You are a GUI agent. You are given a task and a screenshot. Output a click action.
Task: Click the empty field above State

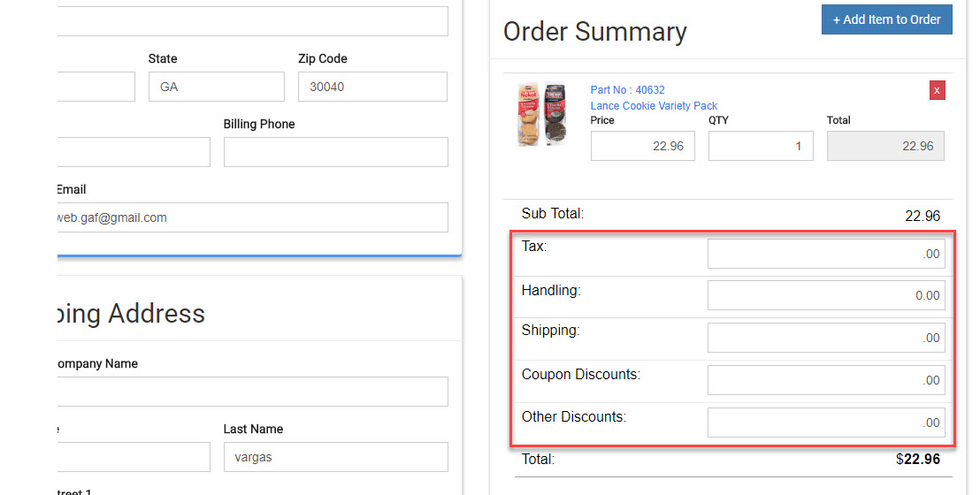coord(252,21)
